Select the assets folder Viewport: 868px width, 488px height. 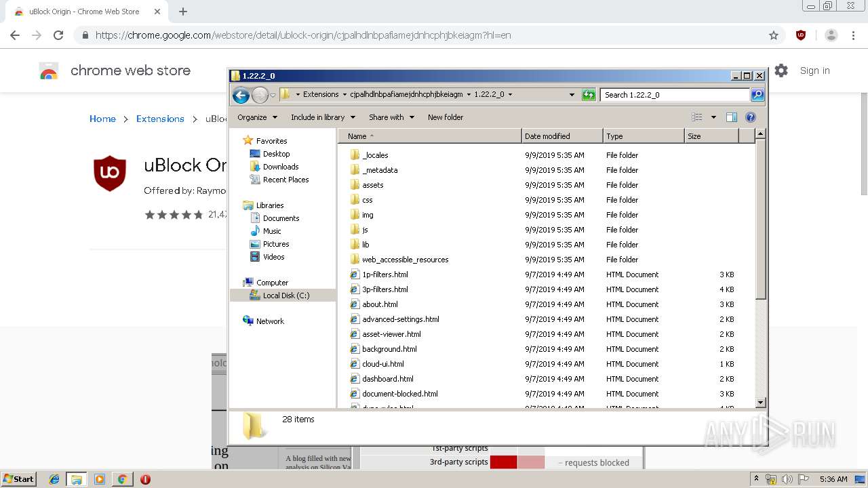click(372, 185)
